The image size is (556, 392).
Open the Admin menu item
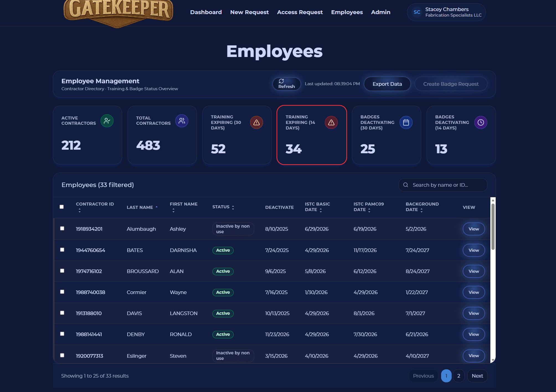tap(380, 12)
